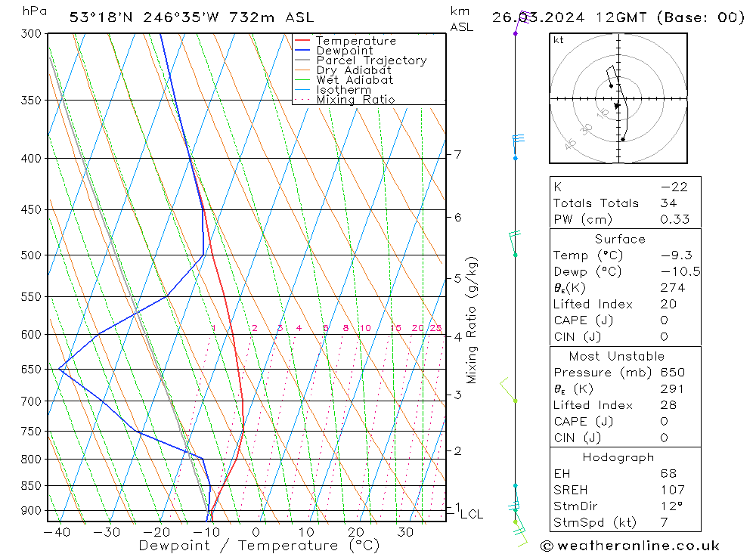Image resolution: width=756 pixels, height=554 pixels.
Task: Click the mixing ratio 10 line label
Action: pyautogui.click(x=365, y=328)
